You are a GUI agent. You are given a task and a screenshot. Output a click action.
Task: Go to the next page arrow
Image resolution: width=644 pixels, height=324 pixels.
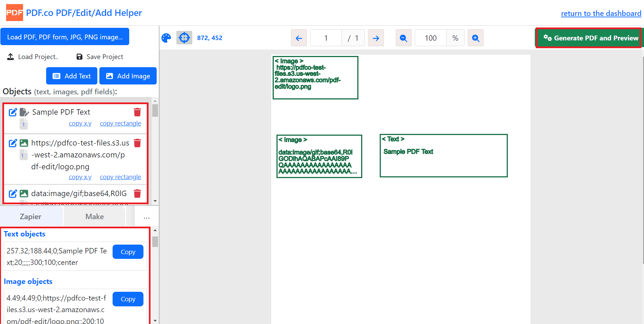pos(376,38)
